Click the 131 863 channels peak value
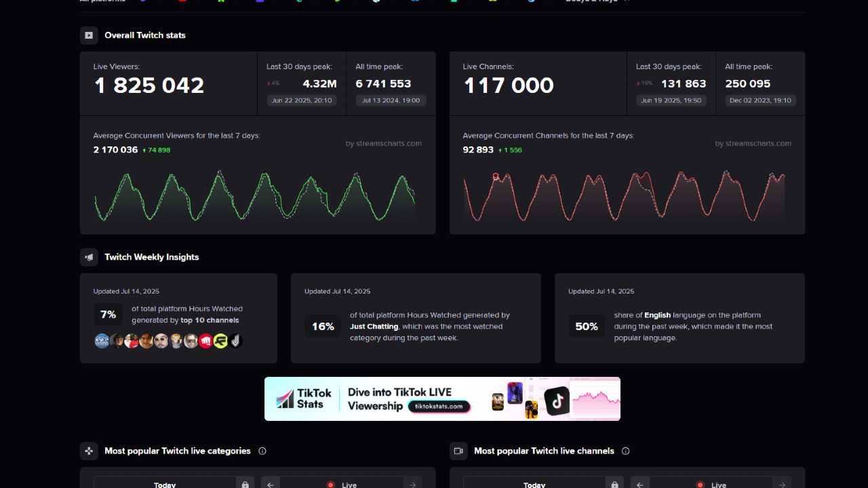This screenshot has height=488, width=868. pyautogui.click(x=684, y=83)
